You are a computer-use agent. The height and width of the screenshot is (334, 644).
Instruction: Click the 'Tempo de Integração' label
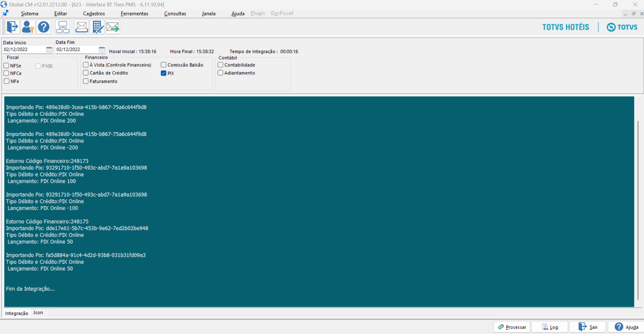[253, 51]
